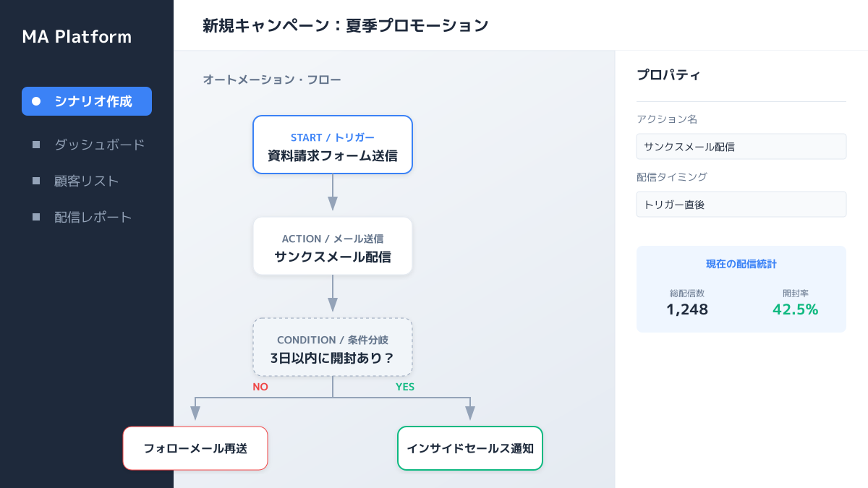
Task: Select the START trigger node 資料請求フォーム送信
Action: click(332, 145)
